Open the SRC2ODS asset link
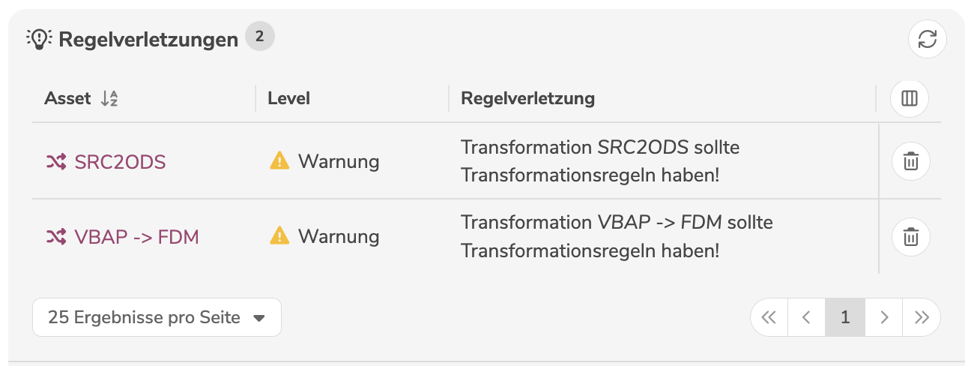The image size is (980, 366). coord(120,161)
